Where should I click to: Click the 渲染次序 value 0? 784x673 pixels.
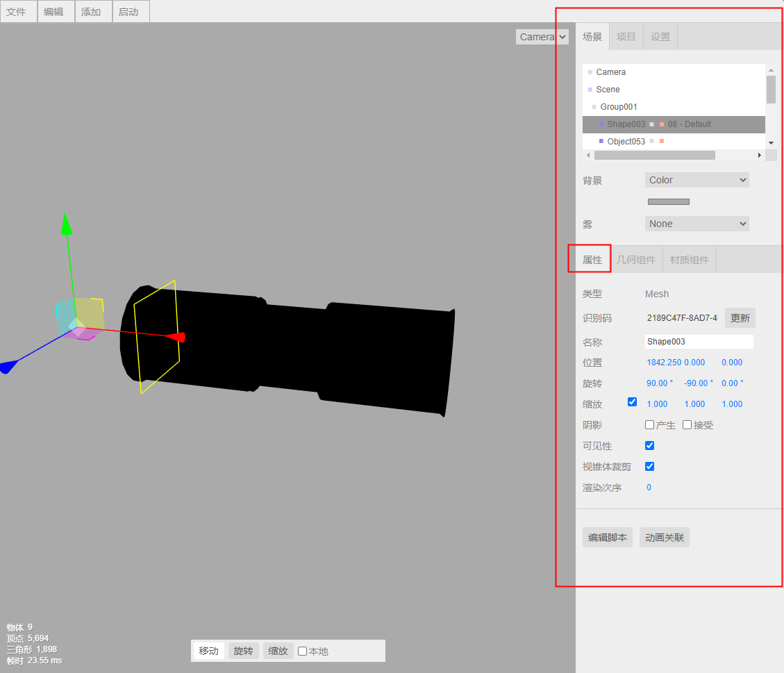(649, 488)
